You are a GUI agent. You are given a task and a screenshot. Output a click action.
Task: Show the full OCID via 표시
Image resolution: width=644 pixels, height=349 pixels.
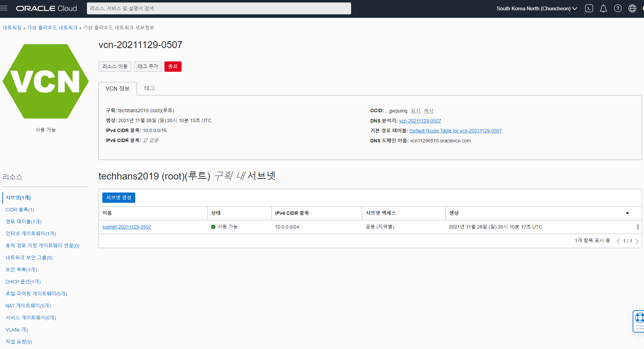(x=416, y=111)
